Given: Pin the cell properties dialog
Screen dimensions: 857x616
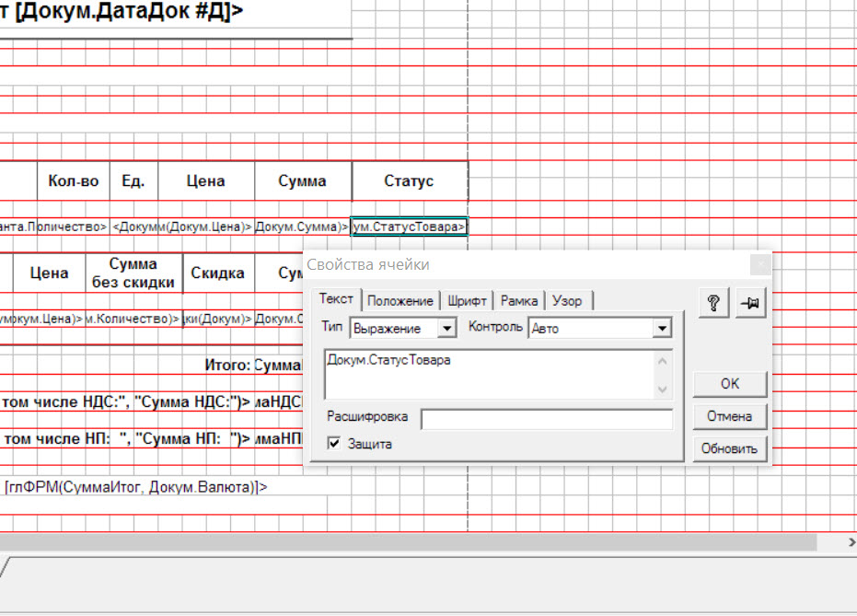Looking at the screenshot, I should 750,302.
